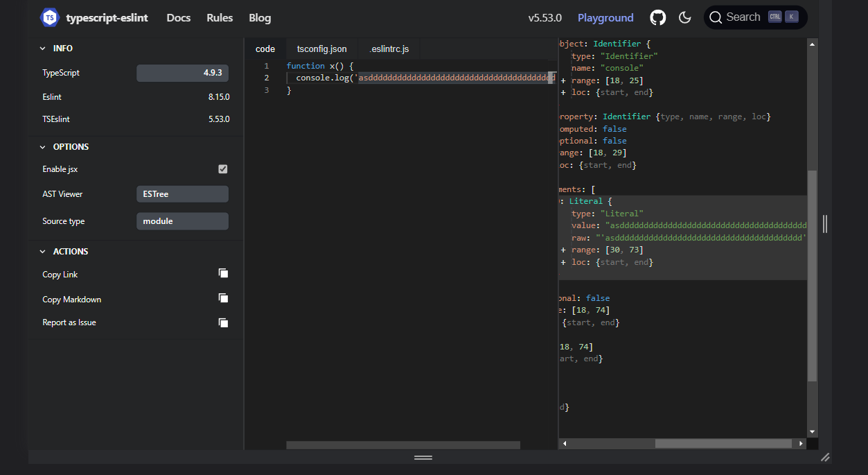Click line number 2 in editor
The height and width of the screenshot is (475, 868).
pyautogui.click(x=266, y=78)
